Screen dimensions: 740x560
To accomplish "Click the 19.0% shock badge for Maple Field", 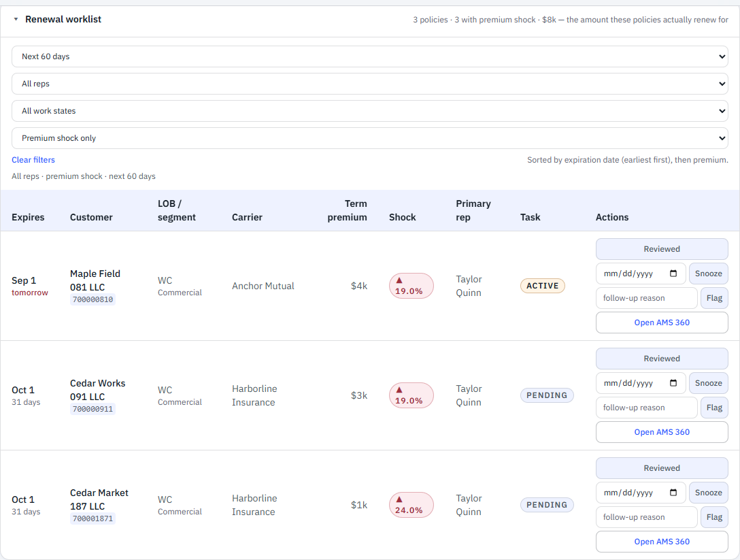I will (x=411, y=286).
